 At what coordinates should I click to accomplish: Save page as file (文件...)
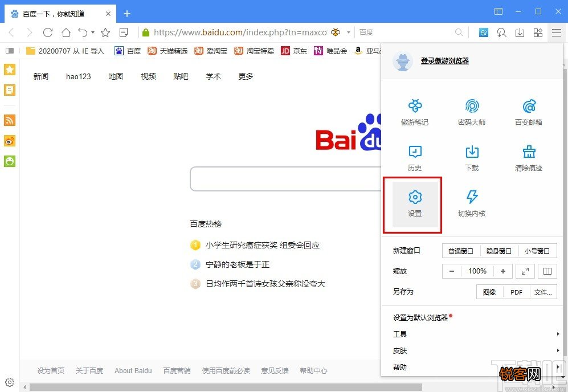click(x=543, y=292)
